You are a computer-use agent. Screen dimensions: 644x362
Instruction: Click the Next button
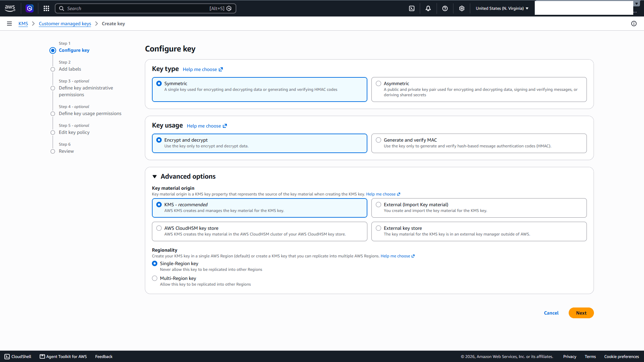coord(581,313)
